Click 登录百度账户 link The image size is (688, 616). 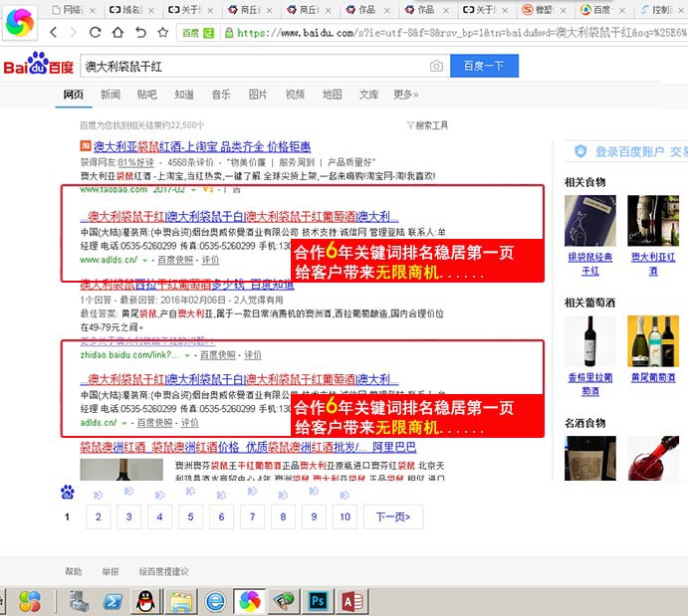coord(629,151)
